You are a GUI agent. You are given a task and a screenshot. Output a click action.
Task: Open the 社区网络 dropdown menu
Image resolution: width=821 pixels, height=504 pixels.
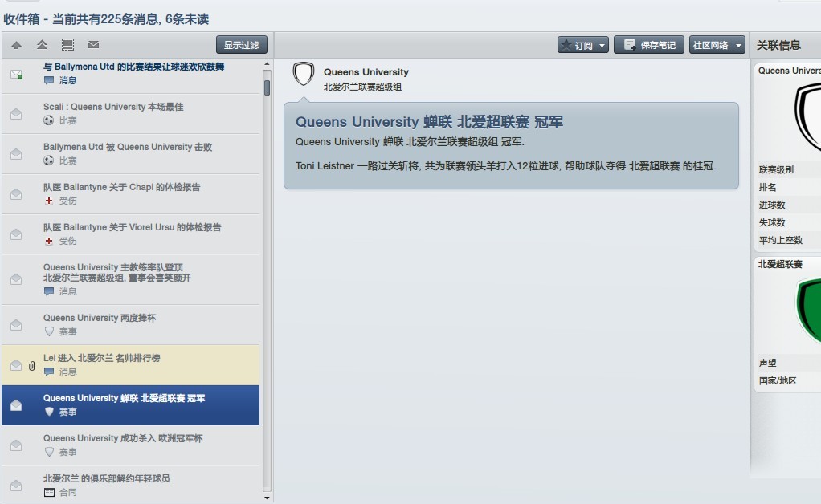point(717,46)
